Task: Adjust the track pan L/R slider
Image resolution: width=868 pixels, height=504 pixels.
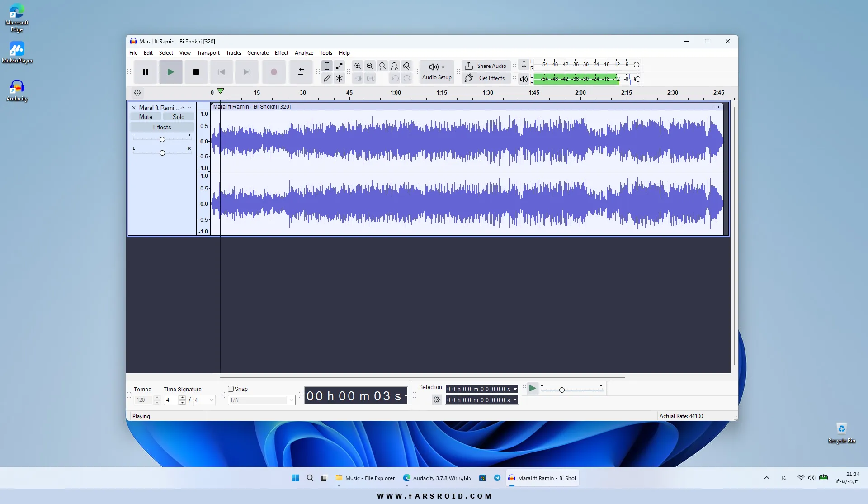Action: pos(162,153)
